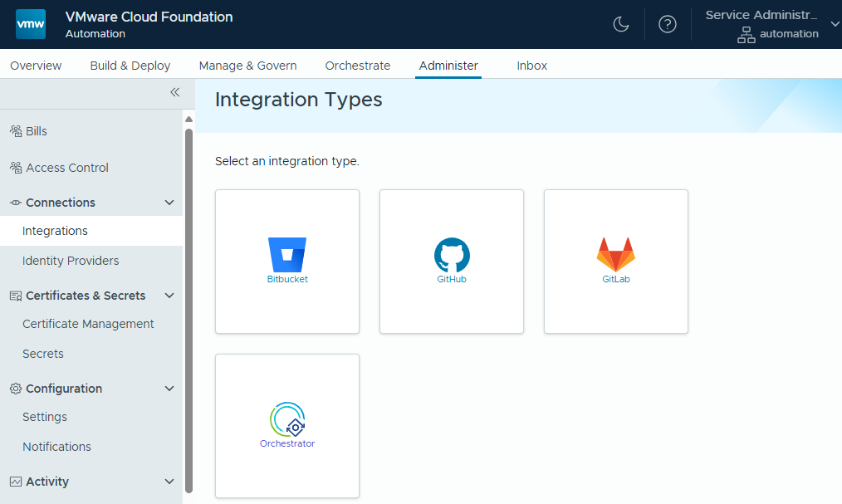Collapse the Connections section chevron
The image size is (842, 504).
[169, 203]
